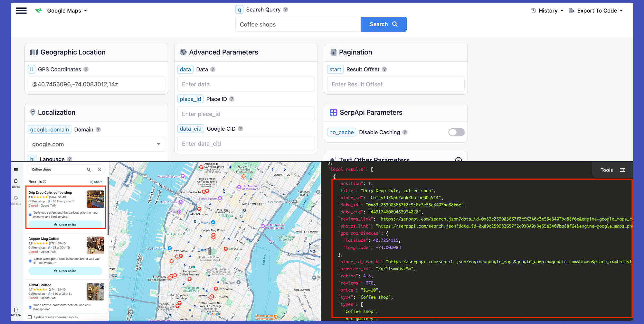Collapse the maps side panel arrow
Viewport: 644px width, 324px height.
click(111, 241)
